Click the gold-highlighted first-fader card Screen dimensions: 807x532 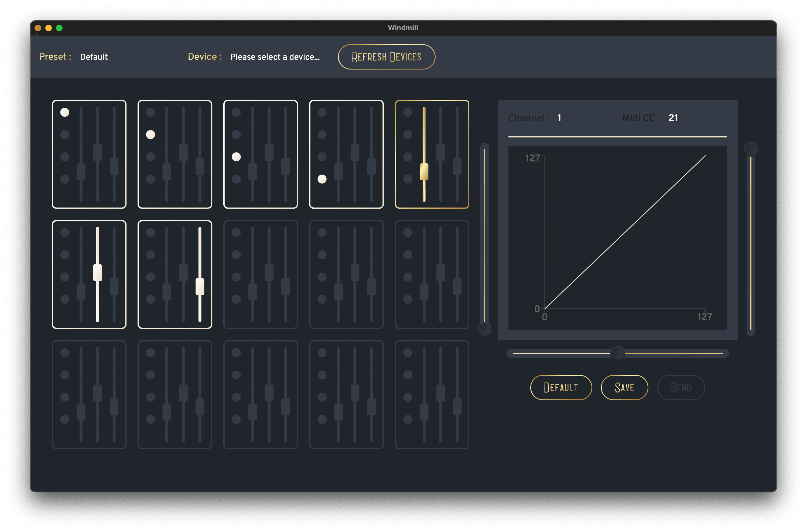[x=432, y=154]
